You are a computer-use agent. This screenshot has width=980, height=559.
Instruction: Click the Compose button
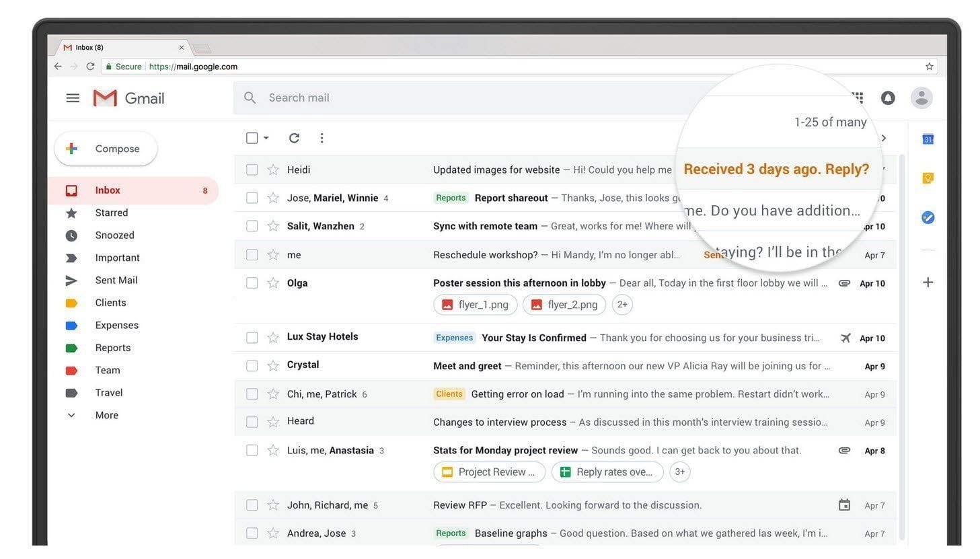coord(106,149)
